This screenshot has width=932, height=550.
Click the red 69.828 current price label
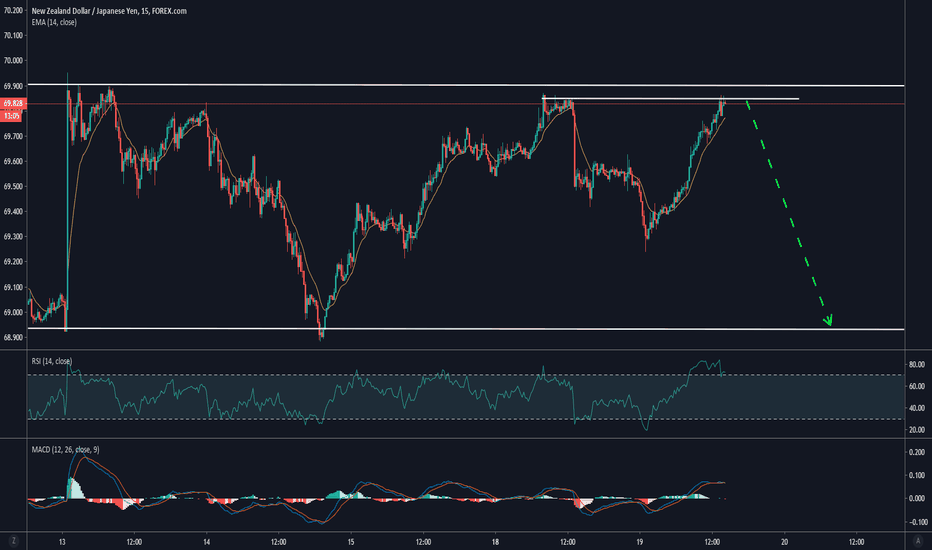pyautogui.click(x=14, y=103)
